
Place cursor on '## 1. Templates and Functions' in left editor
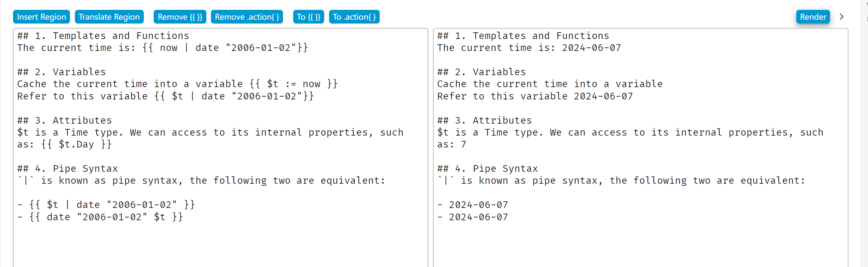point(103,36)
